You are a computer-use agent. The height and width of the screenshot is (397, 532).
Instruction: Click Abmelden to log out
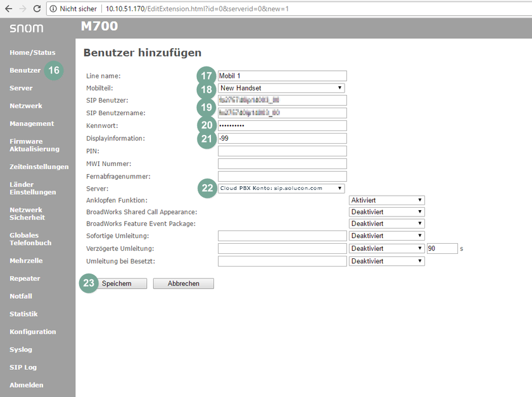26,385
